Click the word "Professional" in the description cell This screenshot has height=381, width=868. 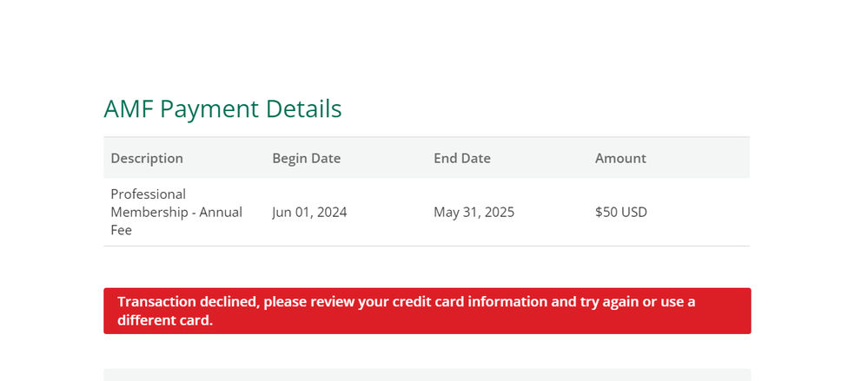click(x=149, y=194)
